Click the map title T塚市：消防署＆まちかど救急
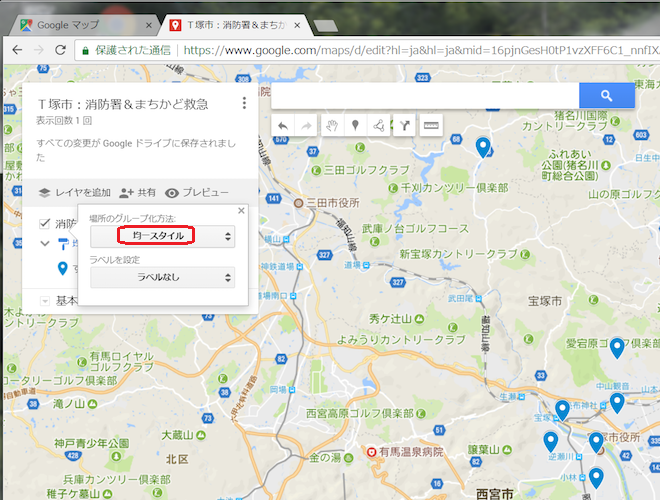The image size is (660, 500). (x=122, y=104)
